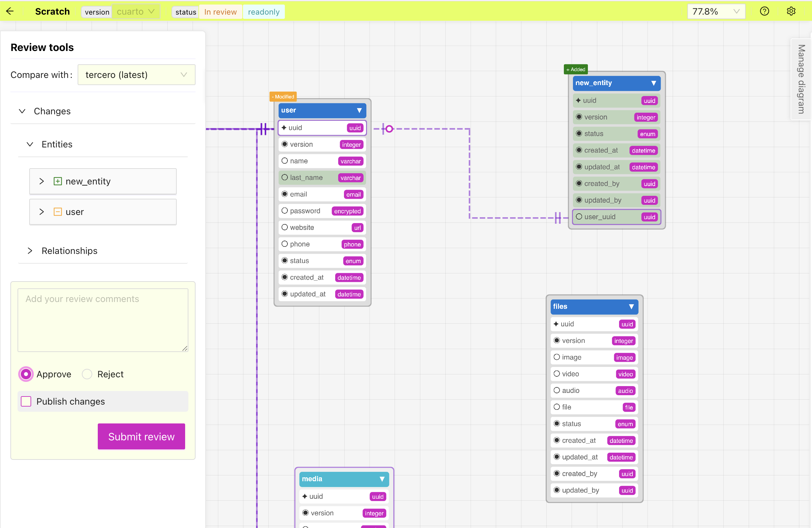Enable the Publish changes checkbox
This screenshot has width=812, height=528.
26,401
